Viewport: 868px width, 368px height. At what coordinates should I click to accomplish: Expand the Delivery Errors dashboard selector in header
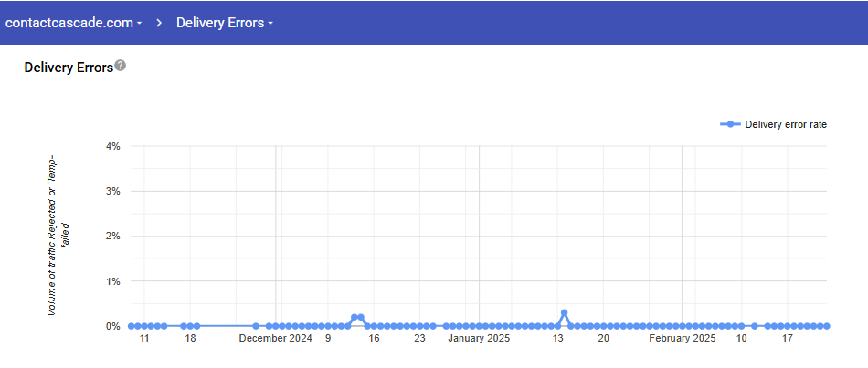coord(225,23)
